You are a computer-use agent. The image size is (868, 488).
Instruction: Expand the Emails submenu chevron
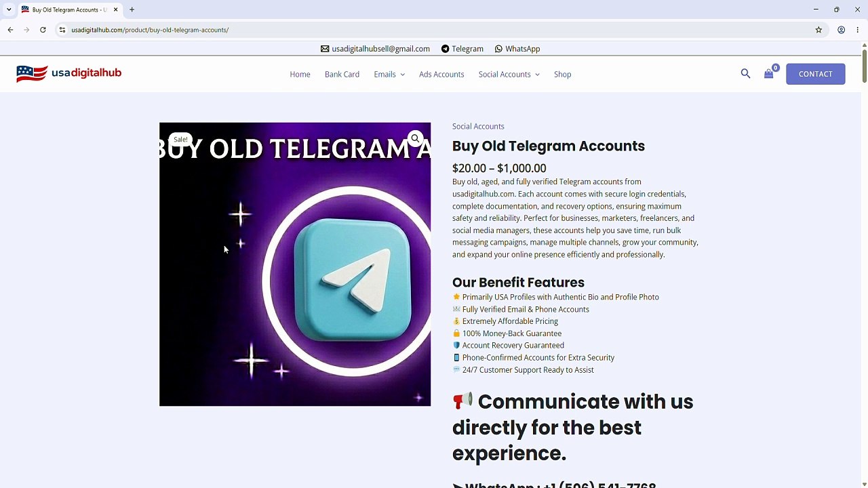click(x=402, y=75)
